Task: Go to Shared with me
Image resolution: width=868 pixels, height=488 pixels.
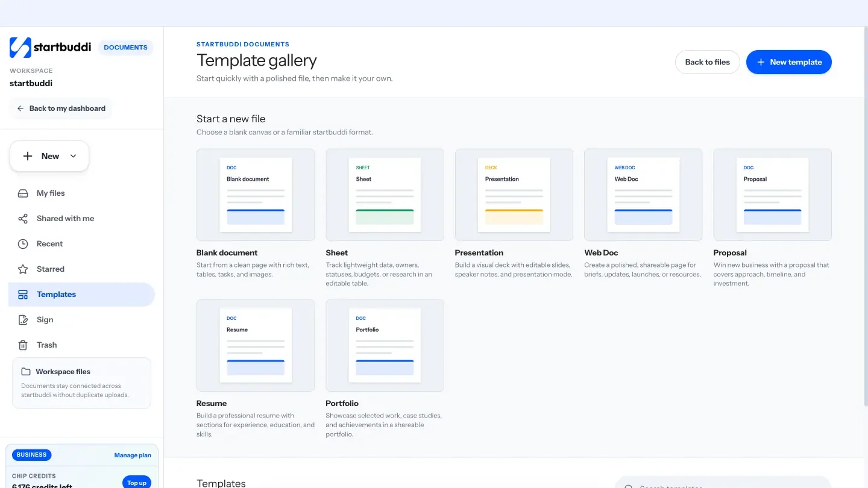Action: coord(82,219)
